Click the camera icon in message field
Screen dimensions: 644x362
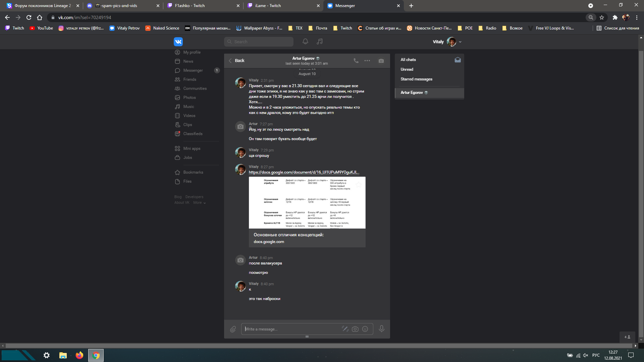coord(355,329)
